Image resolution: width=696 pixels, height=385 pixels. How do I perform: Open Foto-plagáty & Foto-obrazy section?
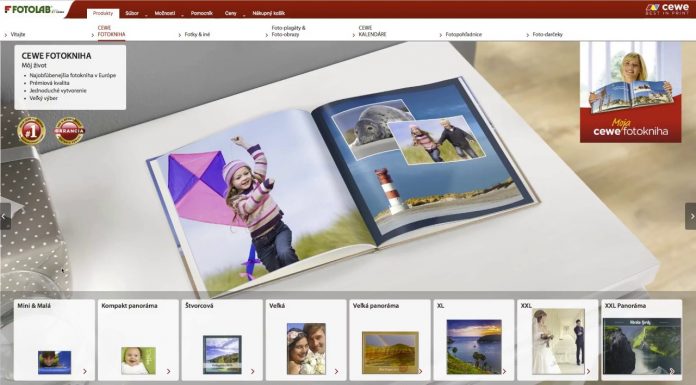tap(288, 31)
